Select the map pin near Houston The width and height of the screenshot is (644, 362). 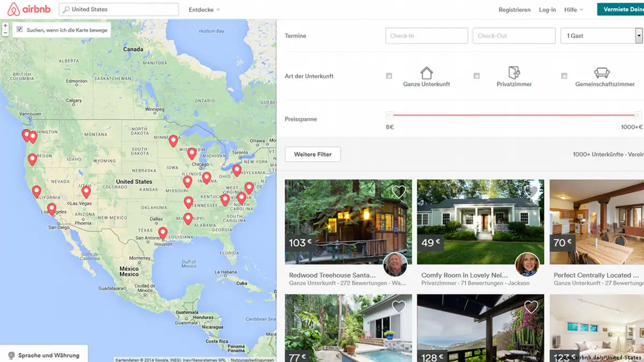point(163,234)
